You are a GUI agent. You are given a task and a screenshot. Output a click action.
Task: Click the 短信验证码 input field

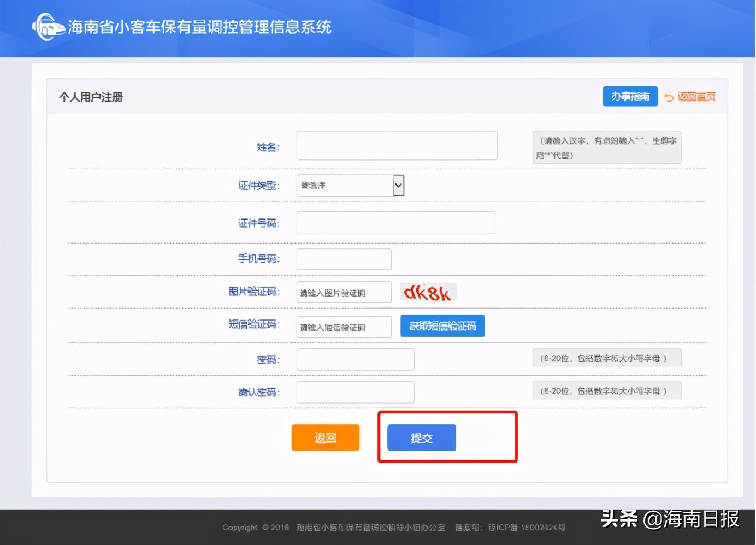coord(344,327)
